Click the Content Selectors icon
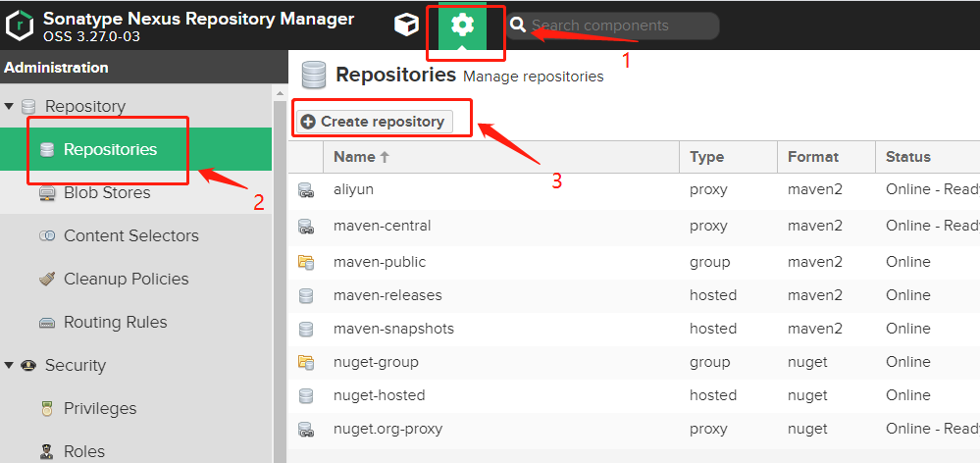This screenshot has width=980, height=463. coord(47,236)
